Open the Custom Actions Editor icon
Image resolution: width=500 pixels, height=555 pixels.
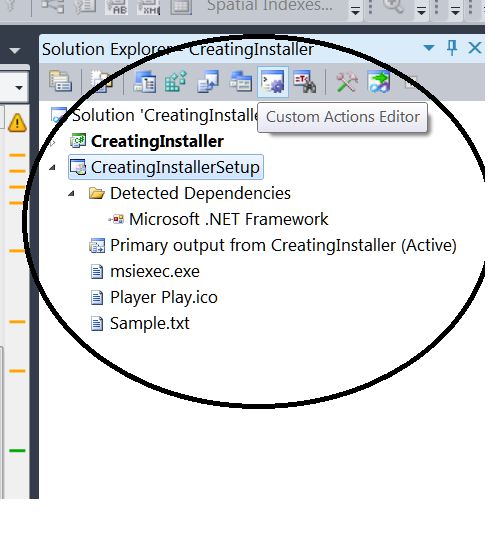pyautogui.click(x=273, y=82)
